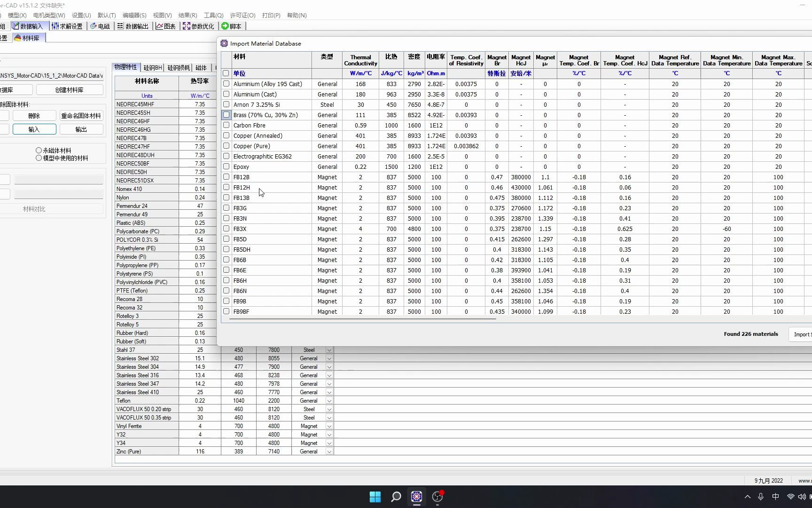
Task: Open the 帮助(N) menu
Action: (x=297, y=16)
